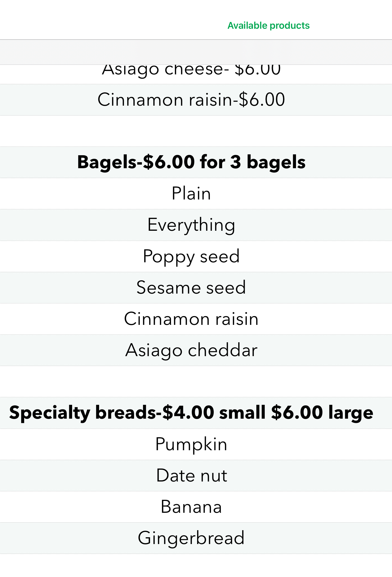
Task: Click the Specialty breads pricing heading
Action: point(191,413)
